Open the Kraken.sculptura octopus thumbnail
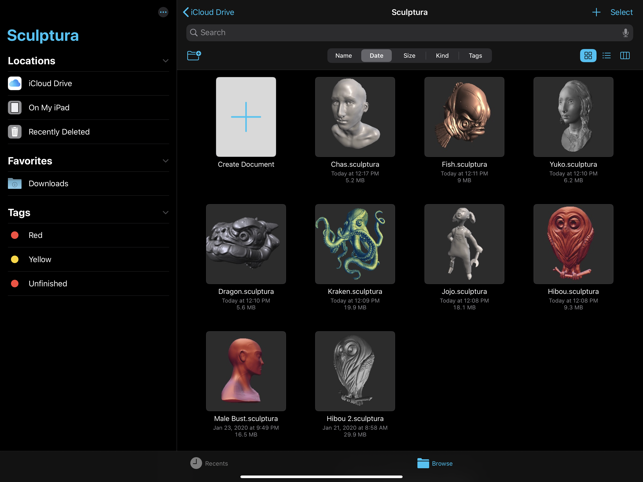Viewport: 643px width, 482px height. pyautogui.click(x=355, y=244)
